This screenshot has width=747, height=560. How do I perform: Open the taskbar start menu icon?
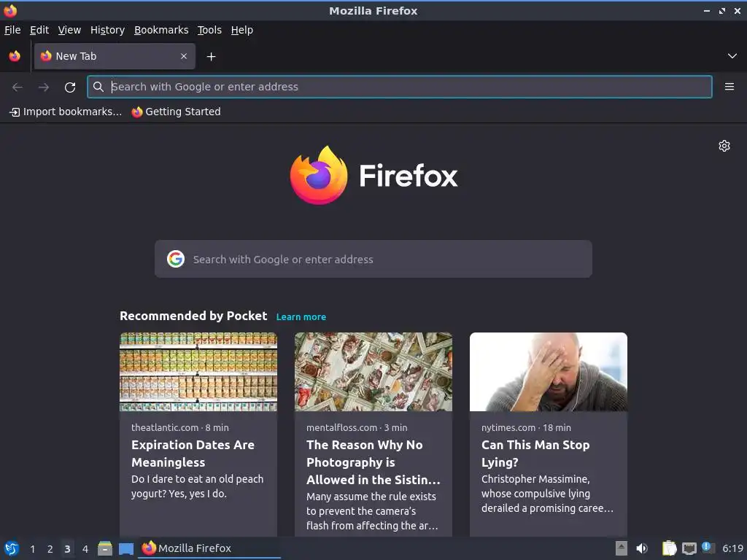coord(11,548)
